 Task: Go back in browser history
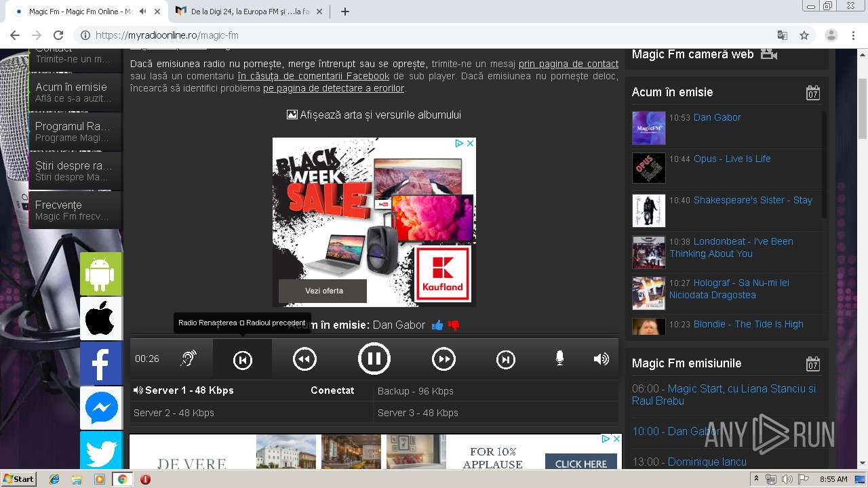tap(15, 35)
